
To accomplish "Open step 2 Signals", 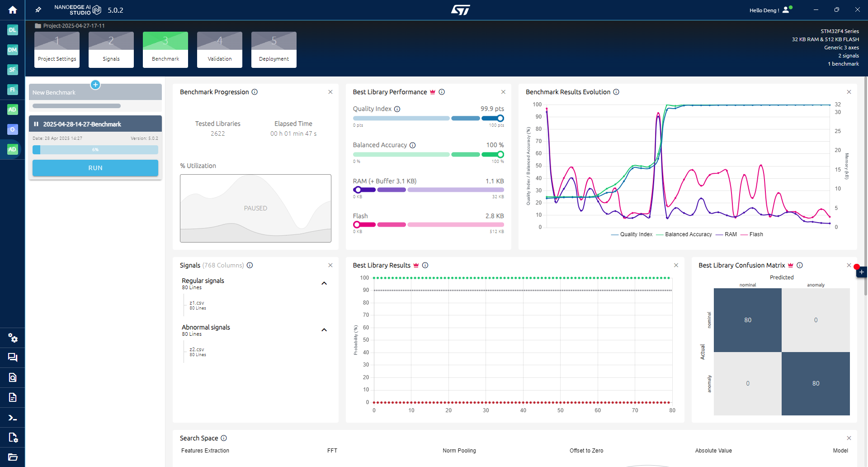I will point(111,50).
